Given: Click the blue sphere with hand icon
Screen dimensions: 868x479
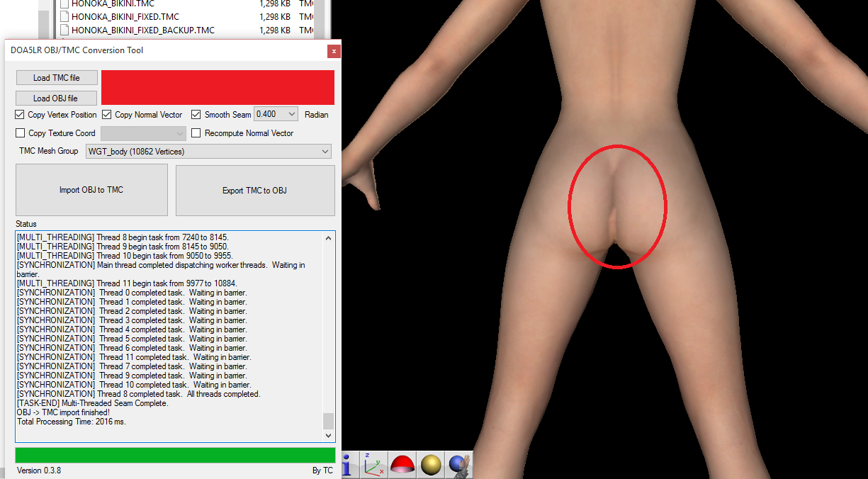Looking at the screenshot, I should [460, 465].
